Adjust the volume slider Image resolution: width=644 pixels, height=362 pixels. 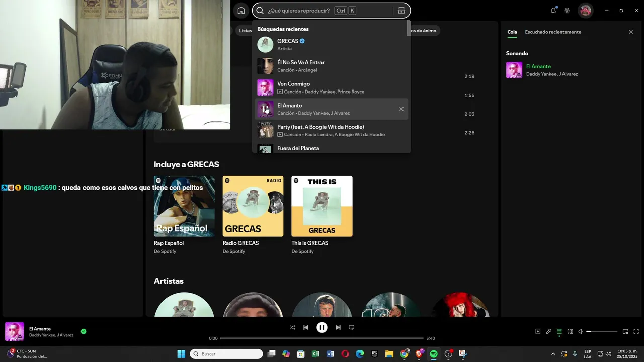pyautogui.click(x=602, y=332)
